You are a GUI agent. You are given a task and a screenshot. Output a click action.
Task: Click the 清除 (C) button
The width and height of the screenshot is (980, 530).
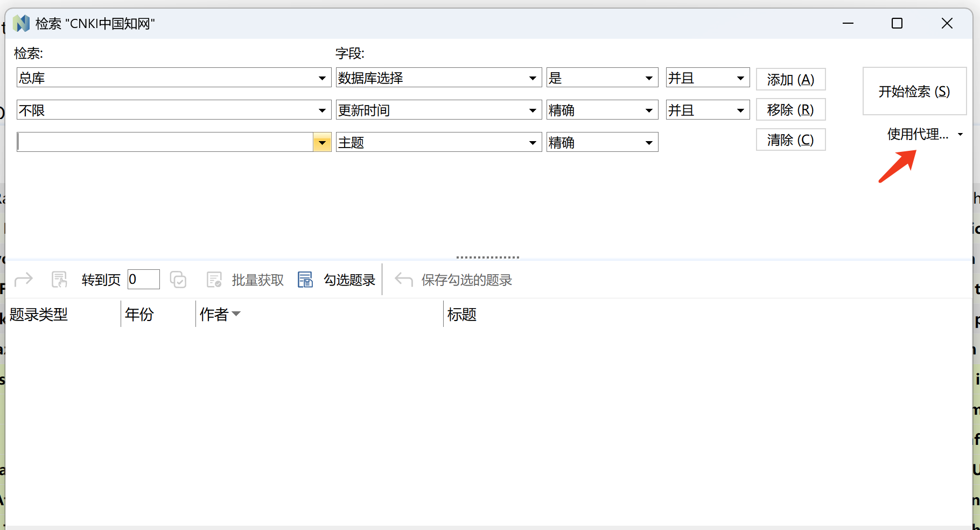pos(790,140)
